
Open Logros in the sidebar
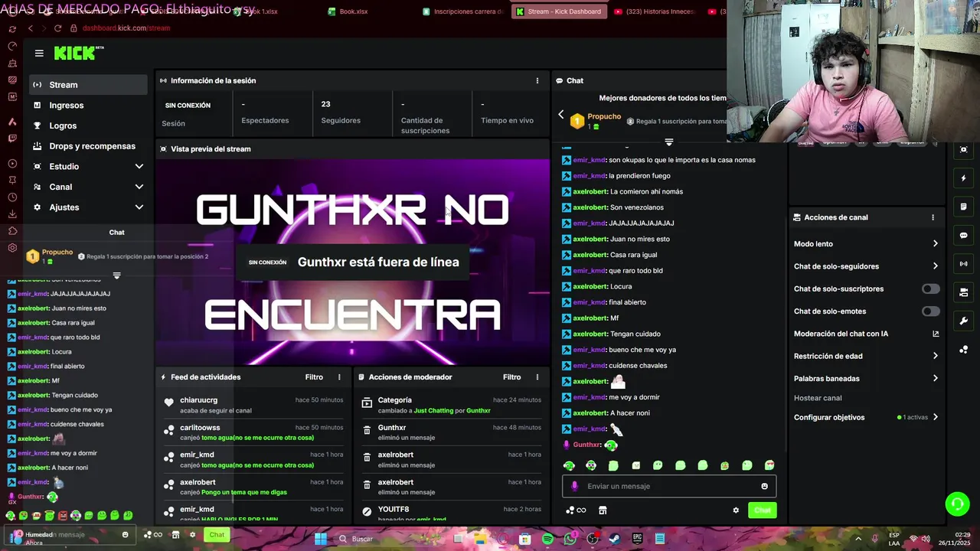coord(88,126)
